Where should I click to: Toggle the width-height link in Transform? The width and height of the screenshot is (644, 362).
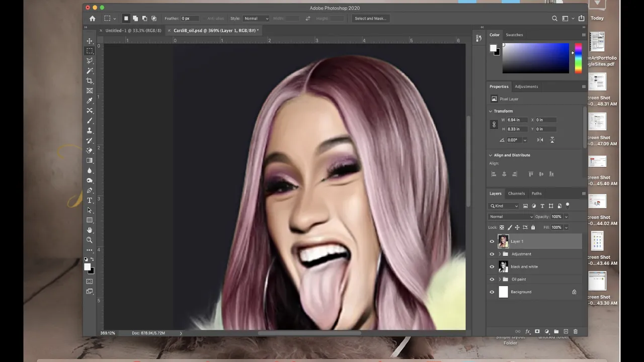494,124
